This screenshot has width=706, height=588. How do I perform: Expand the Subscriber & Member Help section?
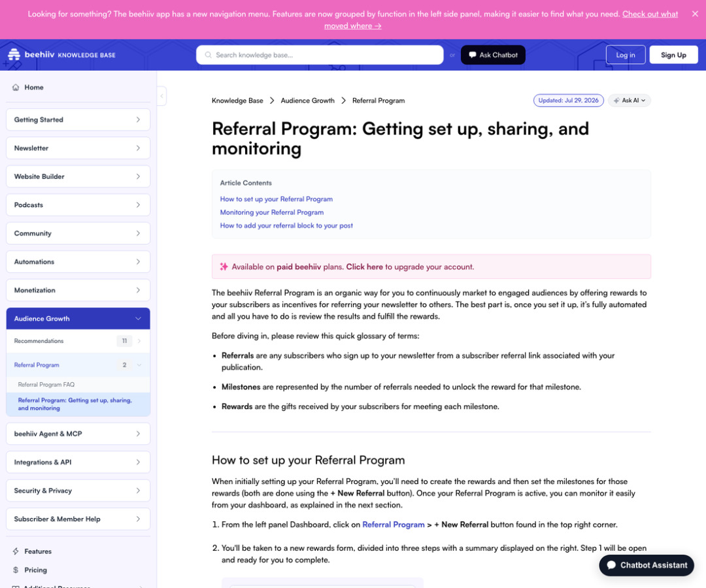click(x=78, y=519)
